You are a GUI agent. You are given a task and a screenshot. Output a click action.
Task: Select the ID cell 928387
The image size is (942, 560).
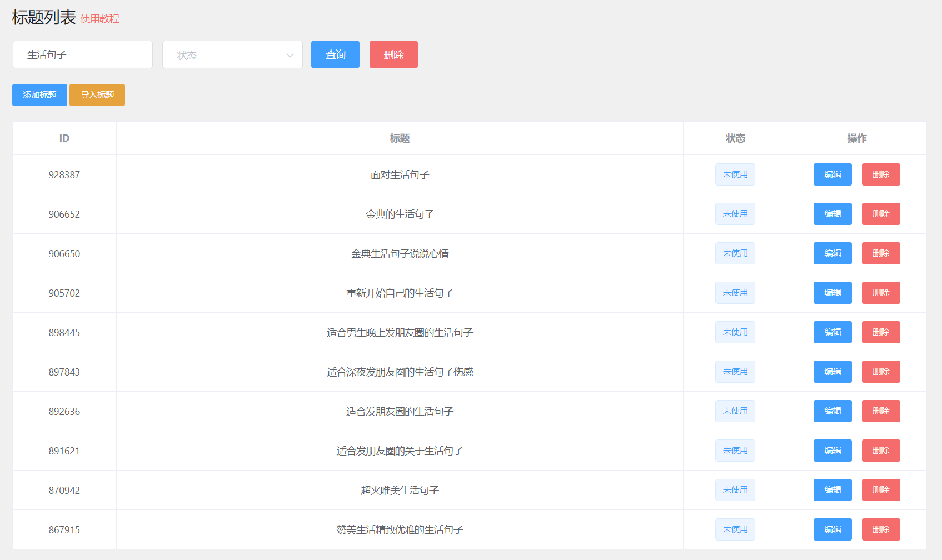pos(64,175)
